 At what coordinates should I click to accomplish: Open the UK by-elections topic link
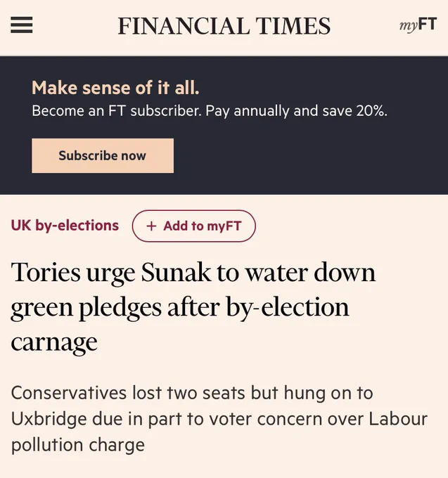[65, 226]
